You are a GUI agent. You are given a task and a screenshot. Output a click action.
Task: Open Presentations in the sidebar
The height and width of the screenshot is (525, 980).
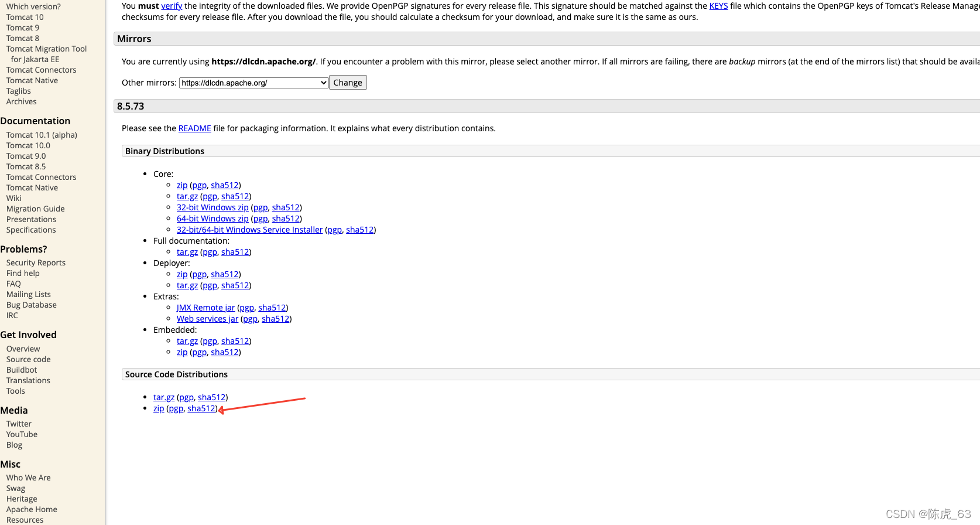tap(31, 219)
